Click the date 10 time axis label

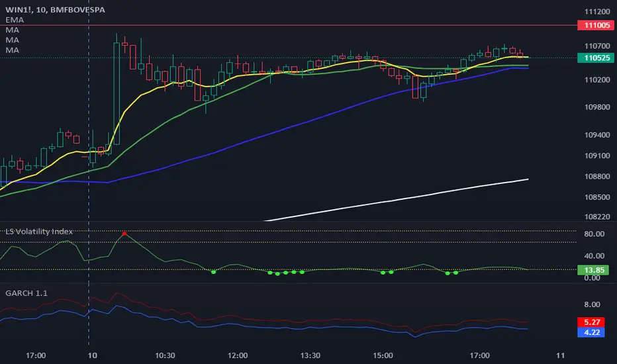(92, 356)
